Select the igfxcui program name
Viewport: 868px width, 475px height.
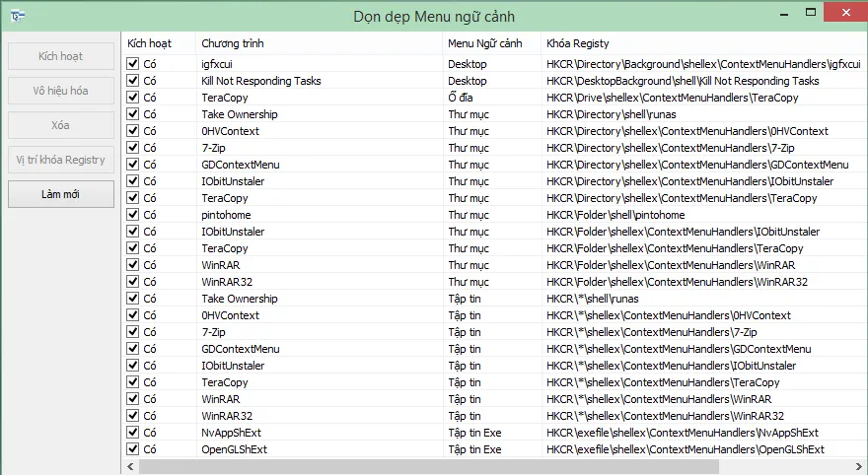[216, 64]
